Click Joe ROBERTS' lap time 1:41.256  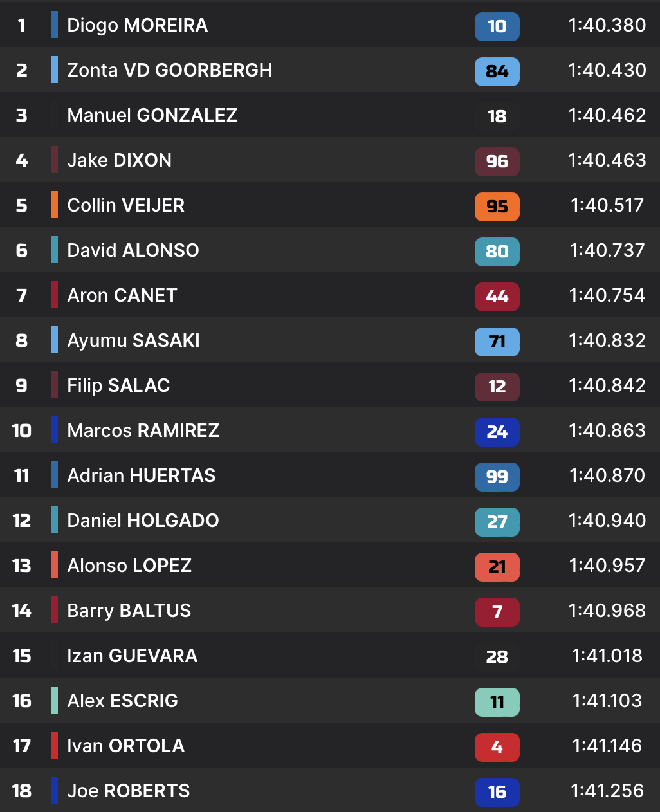pyautogui.click(x=607, y=791)
